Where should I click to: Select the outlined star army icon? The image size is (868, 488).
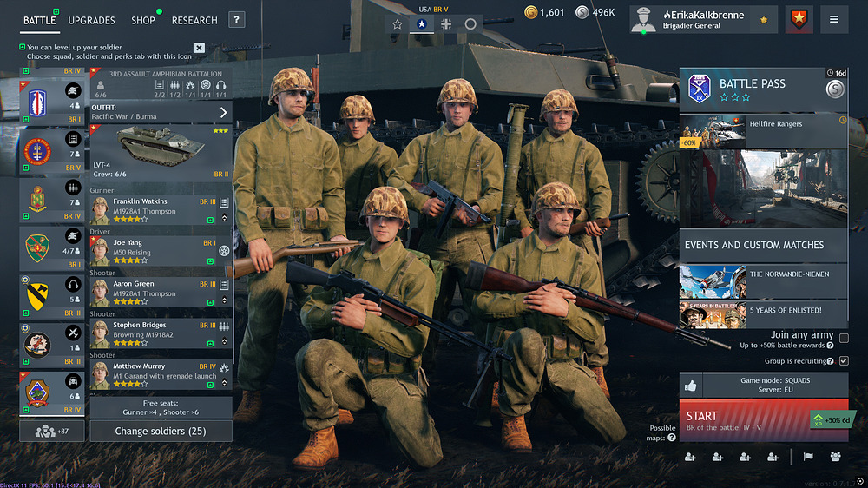click(397, 24)
